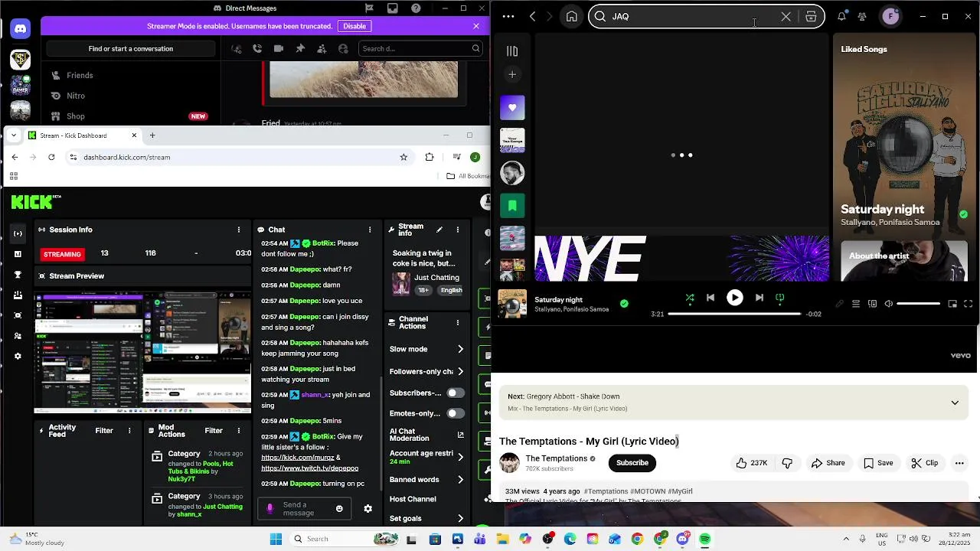Switch to Stream - Kick Dashboard browser tab
Viewport: 980px width, 551px height.
(x=81, y=135)
